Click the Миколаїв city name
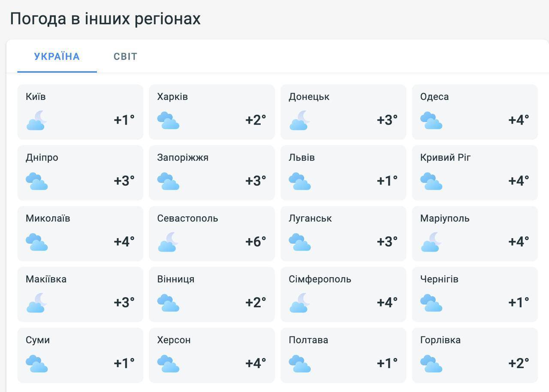 pos(48,218)
